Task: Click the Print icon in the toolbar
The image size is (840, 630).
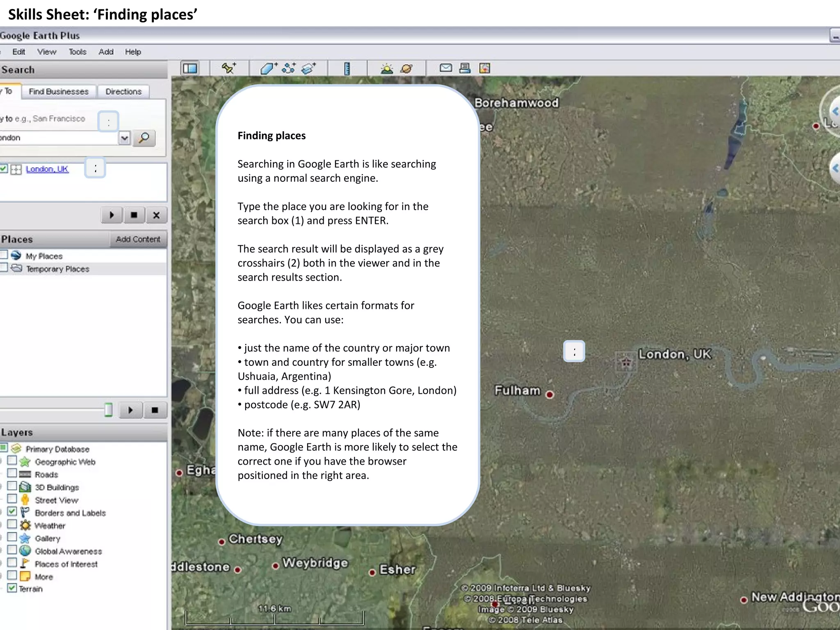Action: pyautogui.click(x=465, y=68)
